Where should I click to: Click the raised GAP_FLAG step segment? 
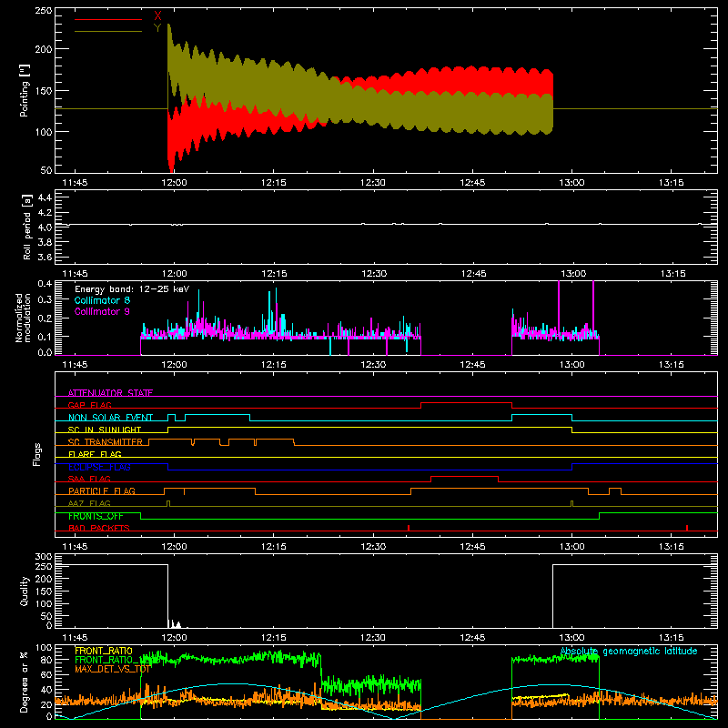466,403
